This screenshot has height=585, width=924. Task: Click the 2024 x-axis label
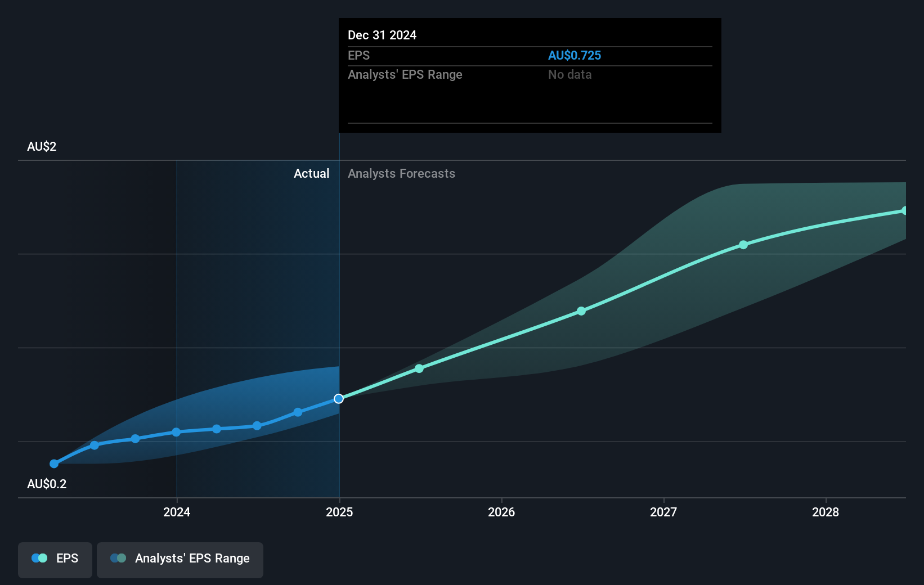(x=177, y=512)
